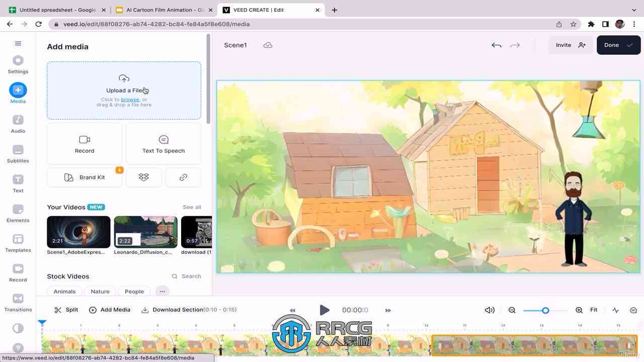Viewport: 644px width, 362px height.
Task: Switch to Untitled spreadsheet browser tab
Action: [58, 10]
